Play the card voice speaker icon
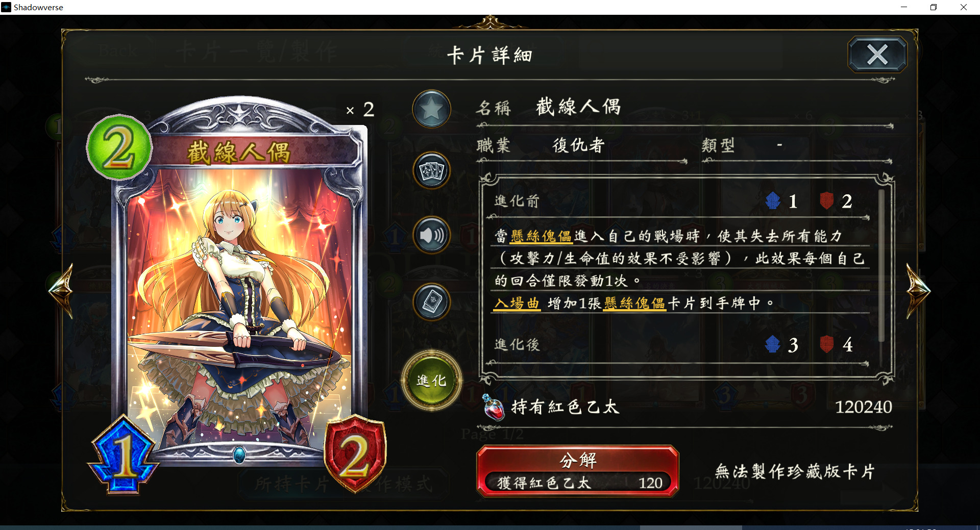The width and height of the screenshot is (980, 530). (x=431, y=235)
